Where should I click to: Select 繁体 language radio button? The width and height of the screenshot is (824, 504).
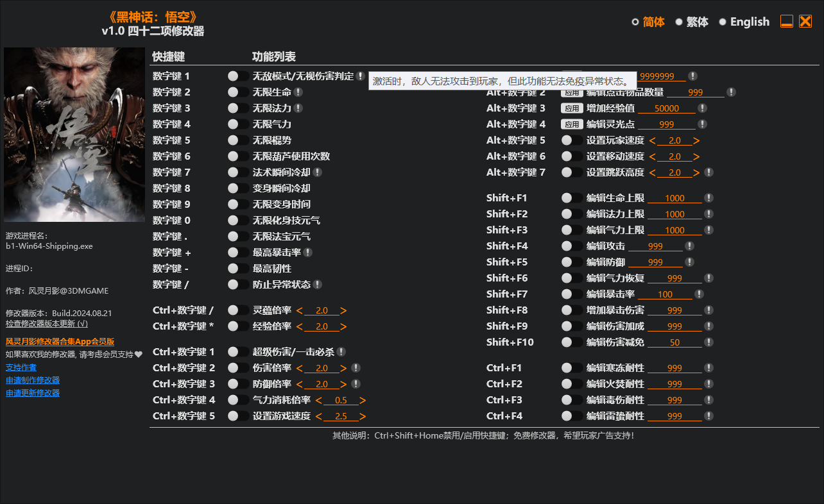679,22
